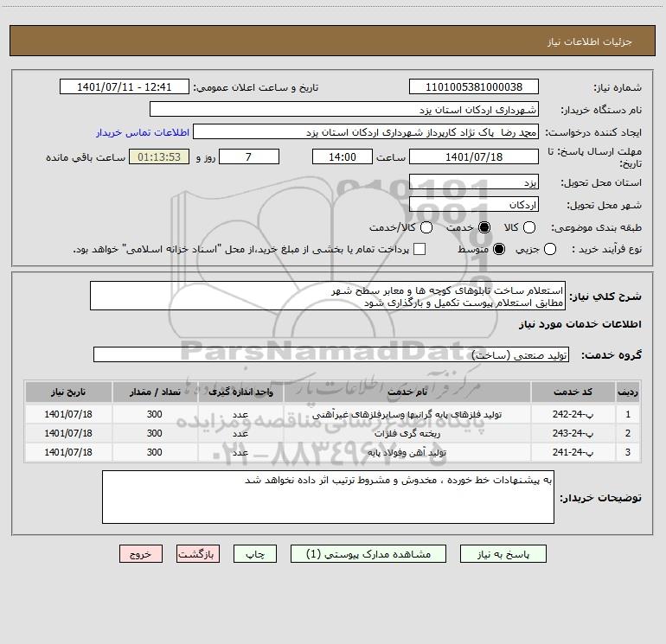
Task: Click the ساعت باقی مانده label
Action: (86, 157)
